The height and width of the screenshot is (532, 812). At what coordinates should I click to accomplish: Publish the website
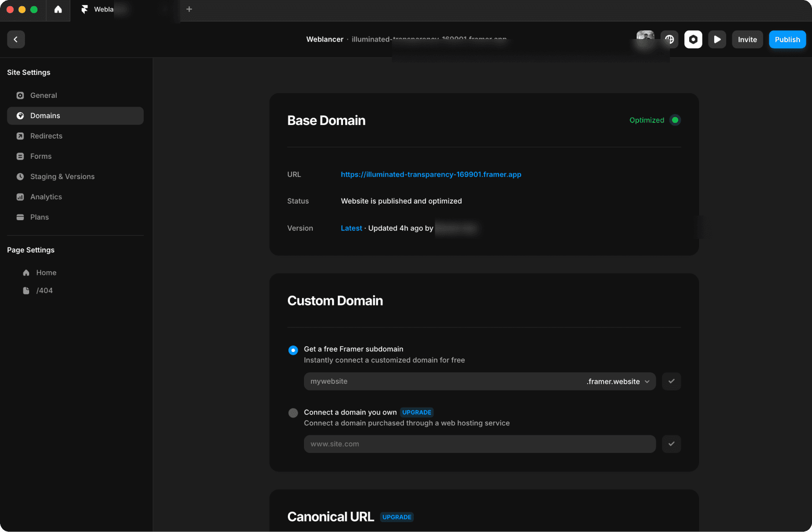[x=788, y=40]
